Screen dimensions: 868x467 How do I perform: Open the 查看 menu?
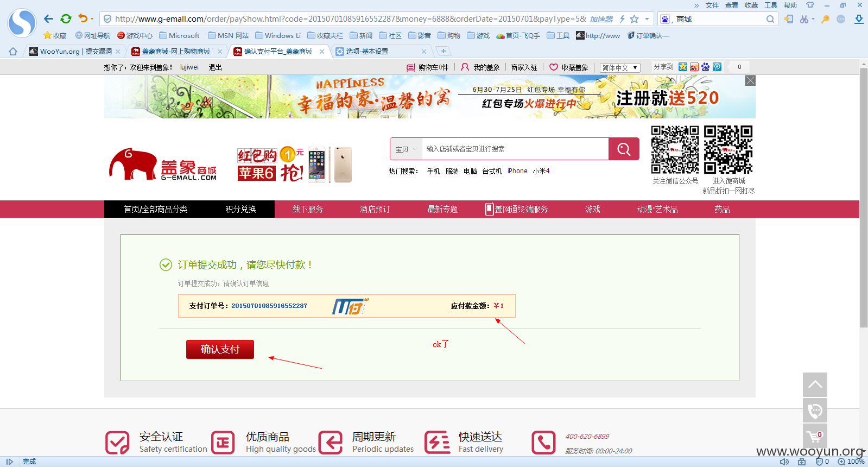pos(732,5)
